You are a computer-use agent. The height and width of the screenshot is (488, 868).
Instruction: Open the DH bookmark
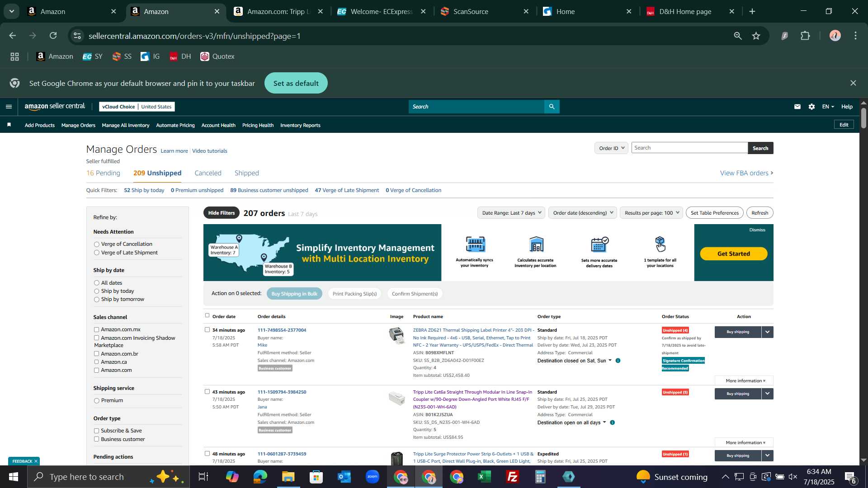[180, 56]
